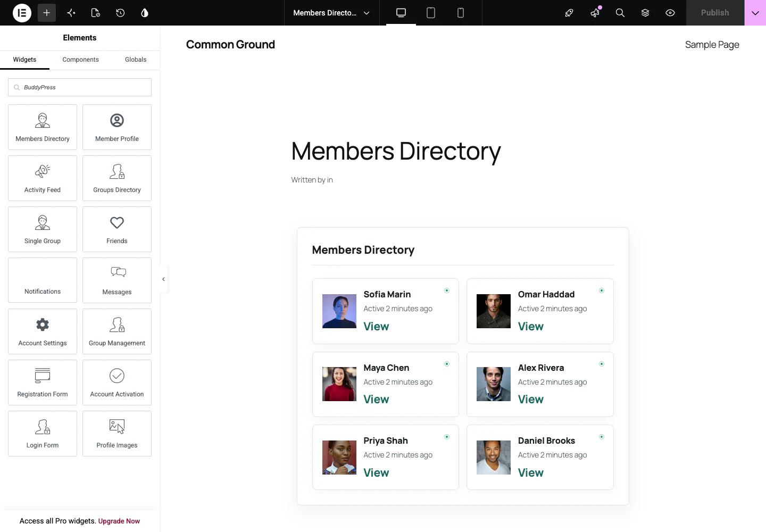
Task: Click the Members Directory card heading
Action: (x=363, y=250)
